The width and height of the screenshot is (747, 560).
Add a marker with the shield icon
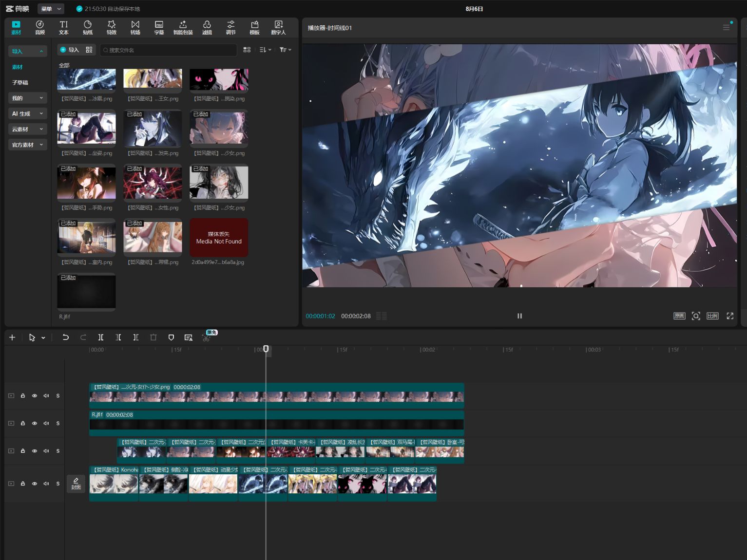click(171, 337)
